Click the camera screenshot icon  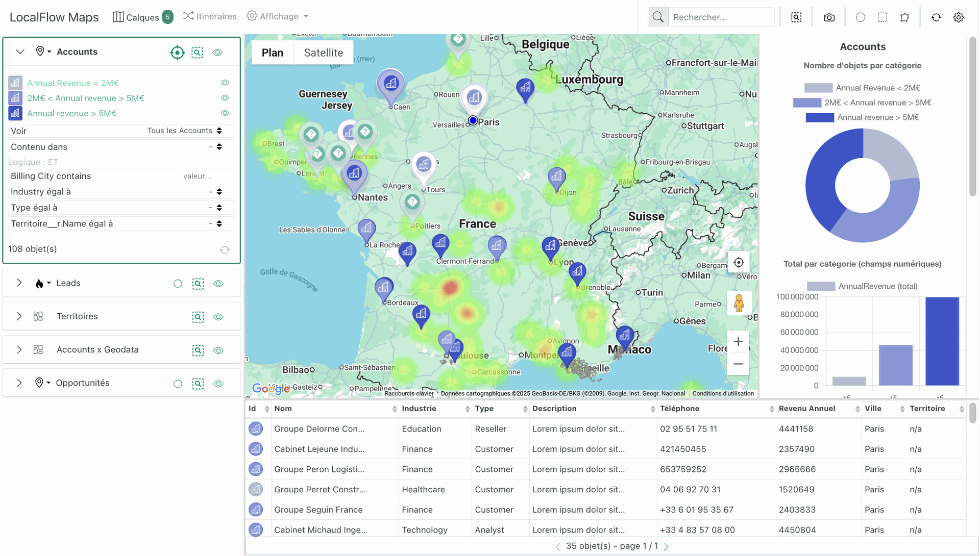(x=829, y=17)
